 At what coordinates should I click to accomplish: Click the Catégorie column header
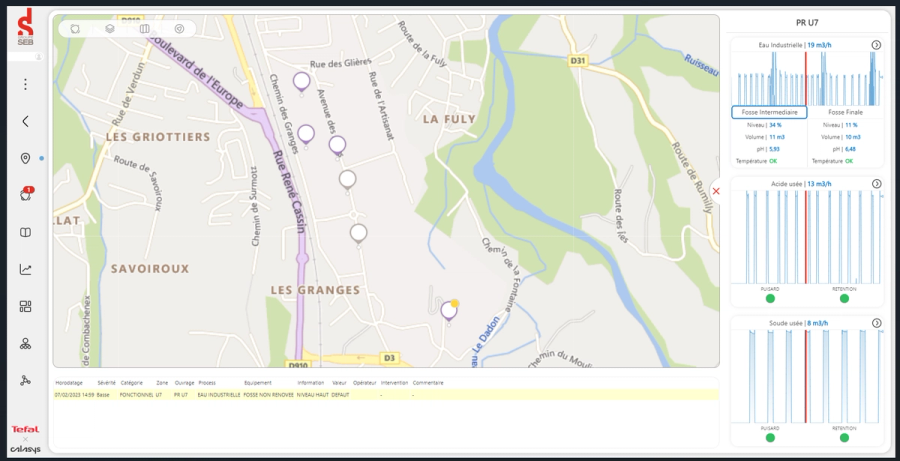click(x=131, y=383)
